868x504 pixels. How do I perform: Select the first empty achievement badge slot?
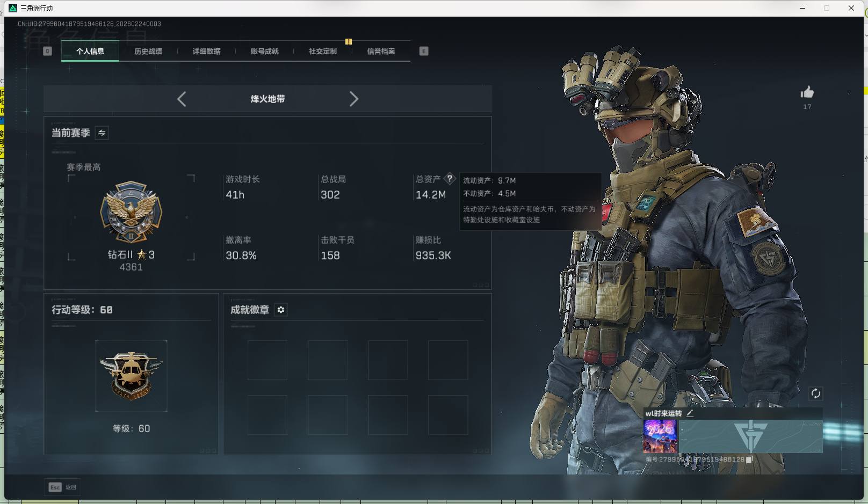[267, 360]
